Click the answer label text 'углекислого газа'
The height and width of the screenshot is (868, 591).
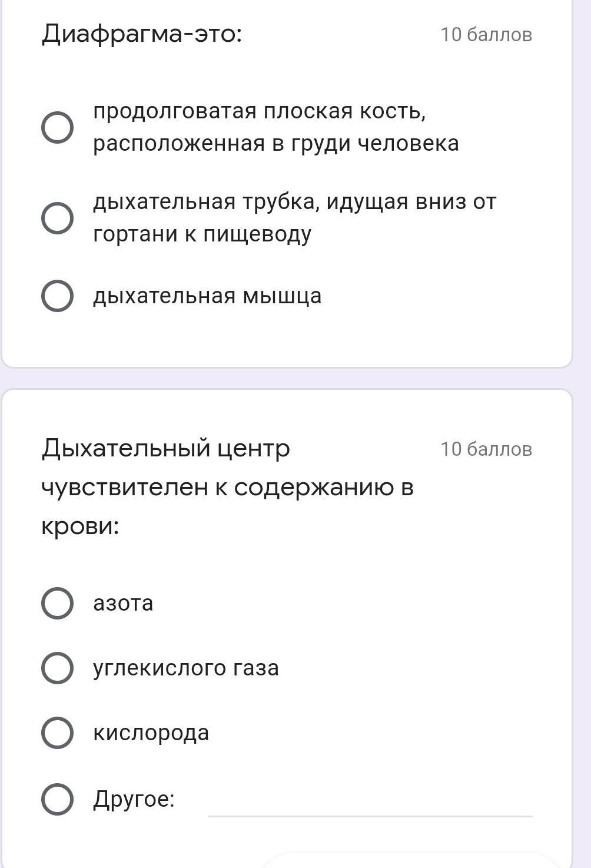(x=186, y=668)
